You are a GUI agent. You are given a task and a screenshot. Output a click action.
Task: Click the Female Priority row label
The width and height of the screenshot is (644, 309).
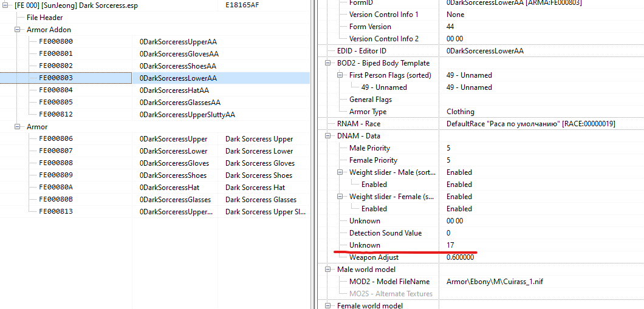pyautogui.click(x=374, y=160)
